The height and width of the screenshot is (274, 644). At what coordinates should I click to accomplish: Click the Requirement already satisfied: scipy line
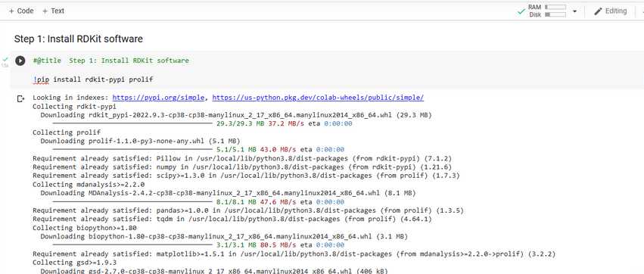246,176
